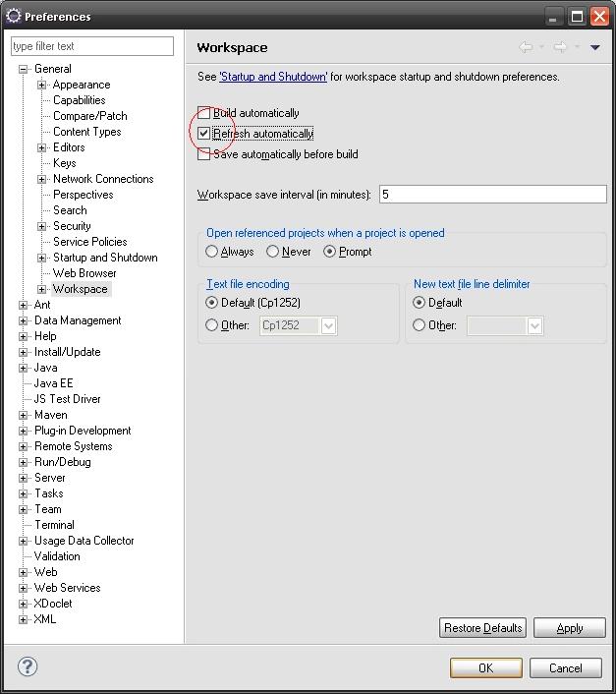The image size is (616, 694).
Task: Open the Validation preferences page
Action: click(57, 556)
